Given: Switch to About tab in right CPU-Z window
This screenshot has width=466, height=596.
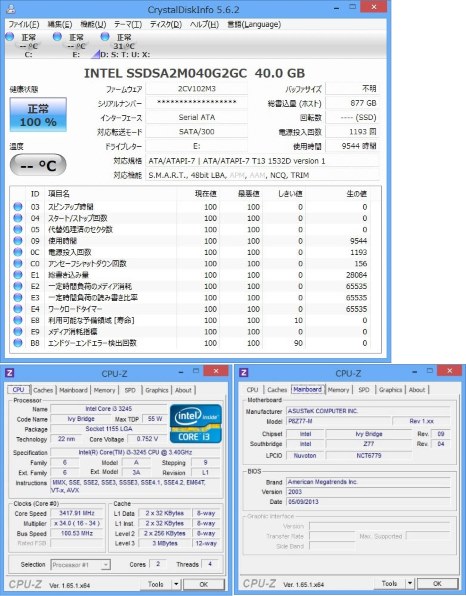Looking at the screenshot, I should pyautogui.click(x=417, y=390).
